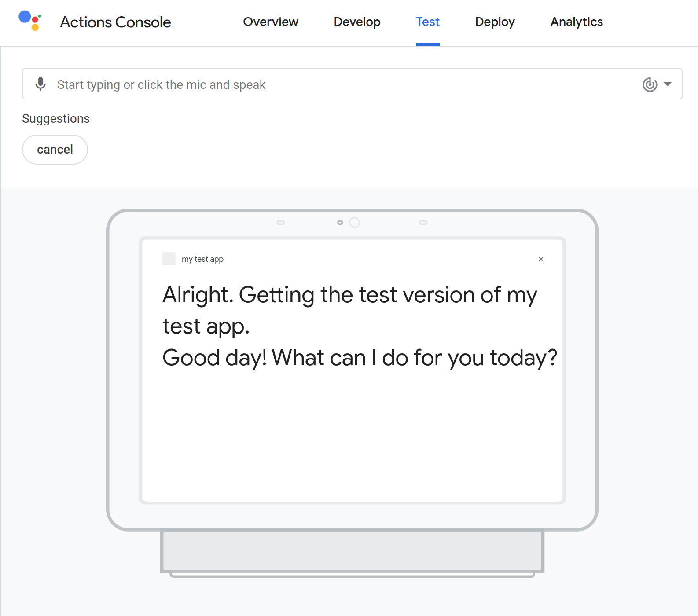
Task: Go to the Deploy tab
Action: (495, 22)
